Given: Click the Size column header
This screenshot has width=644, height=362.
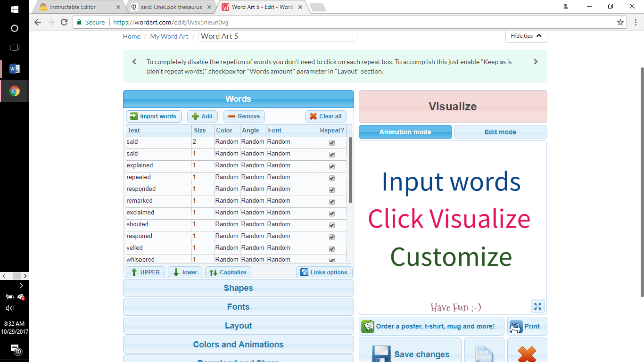Looking at the screenshot, I should tap(203, 131).
